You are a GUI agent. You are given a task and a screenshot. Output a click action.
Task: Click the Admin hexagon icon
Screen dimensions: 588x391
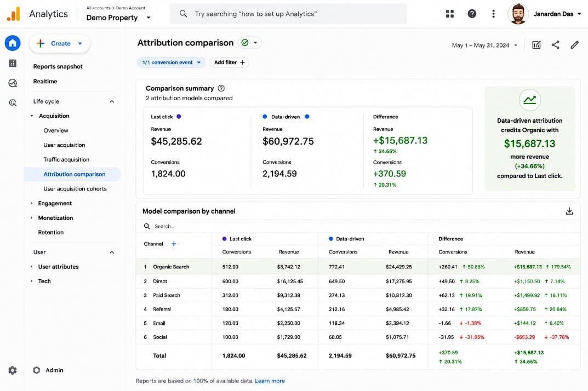point(36,370)
